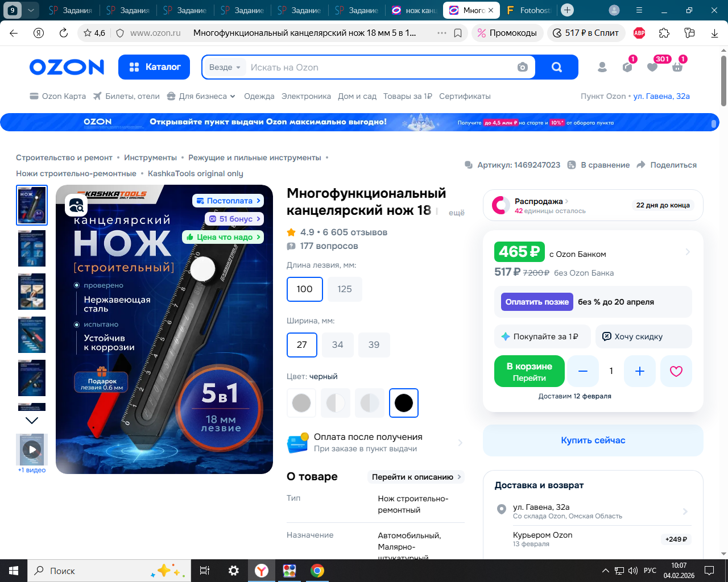Open the Гавена, 32а delivery address chevron

click(685, 512)
